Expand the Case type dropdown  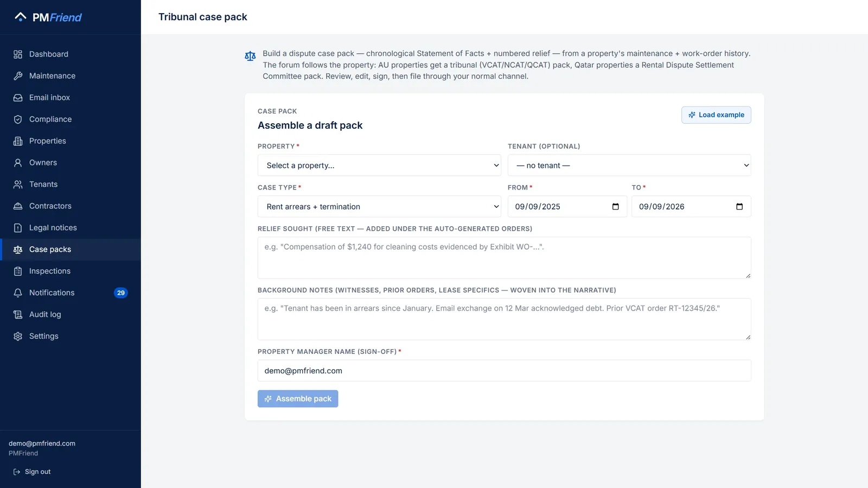click(379, 206)
